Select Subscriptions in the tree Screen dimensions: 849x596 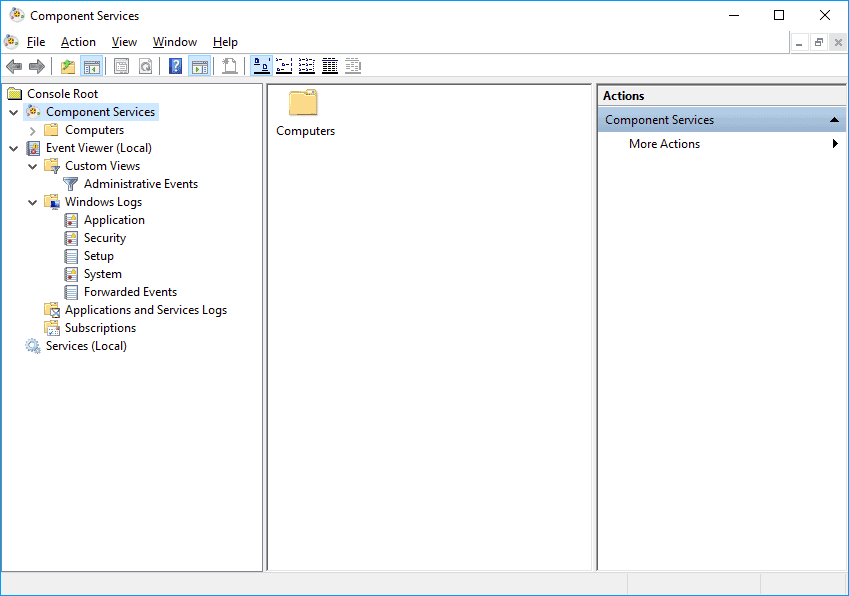point(100,328)
